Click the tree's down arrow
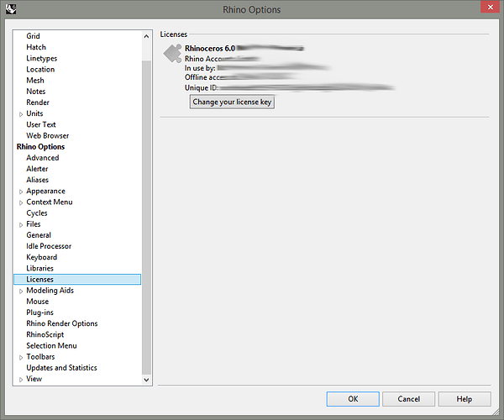 point(146,380)
